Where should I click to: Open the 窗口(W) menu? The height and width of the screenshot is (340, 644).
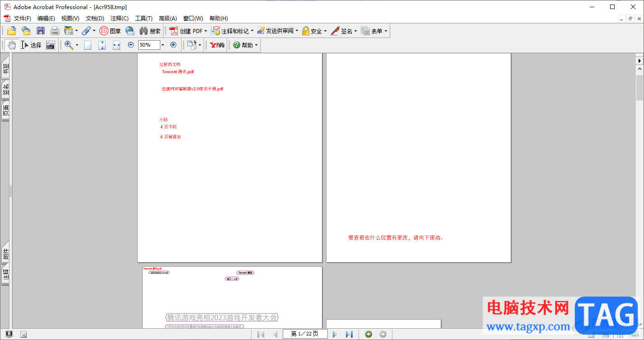pyautogui.click(x=193, y=19)
